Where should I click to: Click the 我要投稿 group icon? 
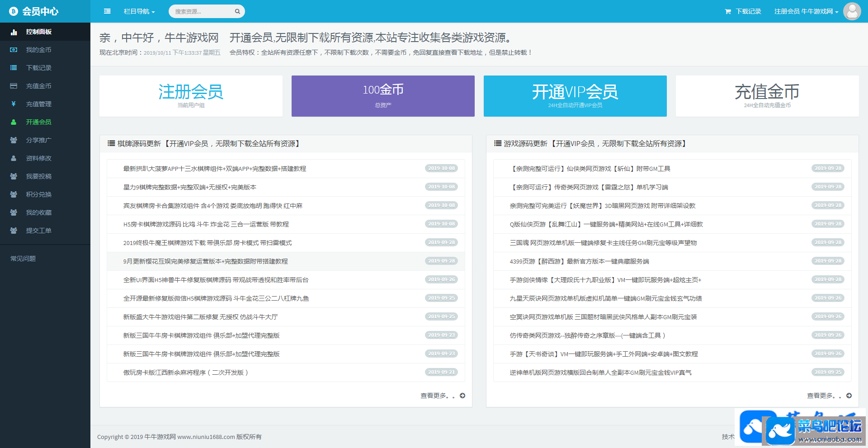[14, 176]
